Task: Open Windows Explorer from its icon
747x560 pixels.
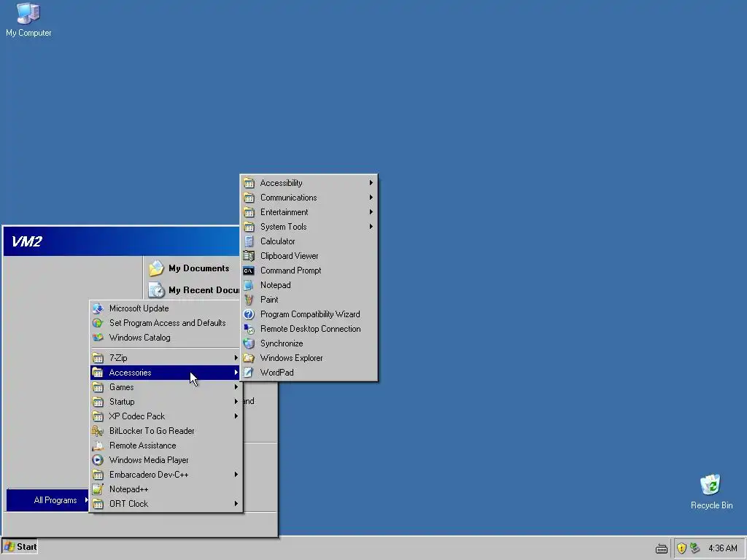Action: click(249, 358)
